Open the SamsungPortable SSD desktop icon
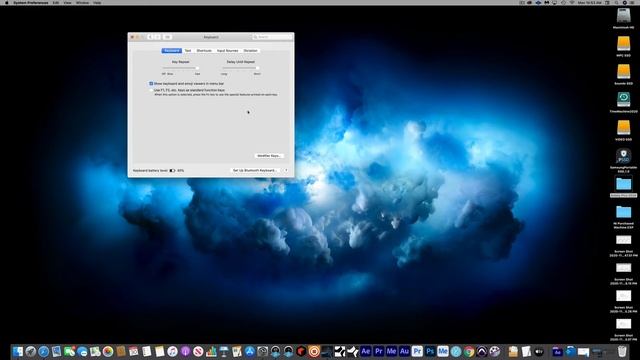Image resolution: width=640 pixels, height=360 pixels. click(623, 156)
